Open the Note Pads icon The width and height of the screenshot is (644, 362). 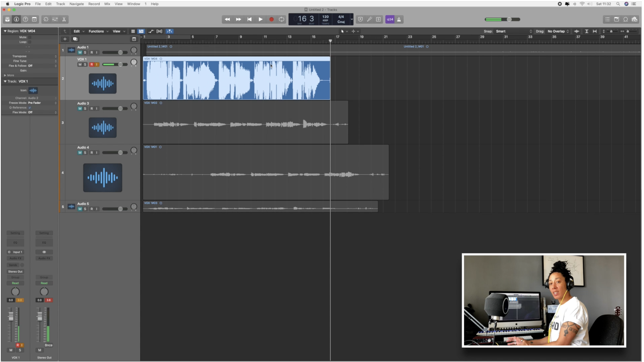(x=616, y=19)
